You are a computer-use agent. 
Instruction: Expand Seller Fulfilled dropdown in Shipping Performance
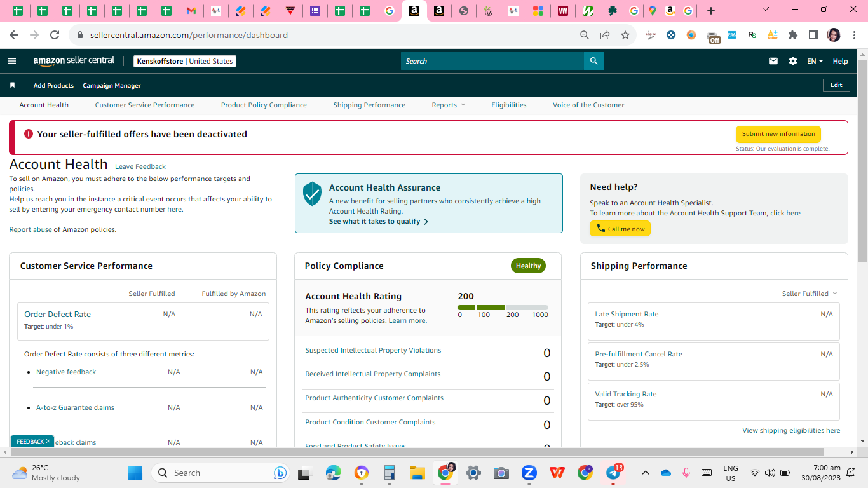(810, 294)
